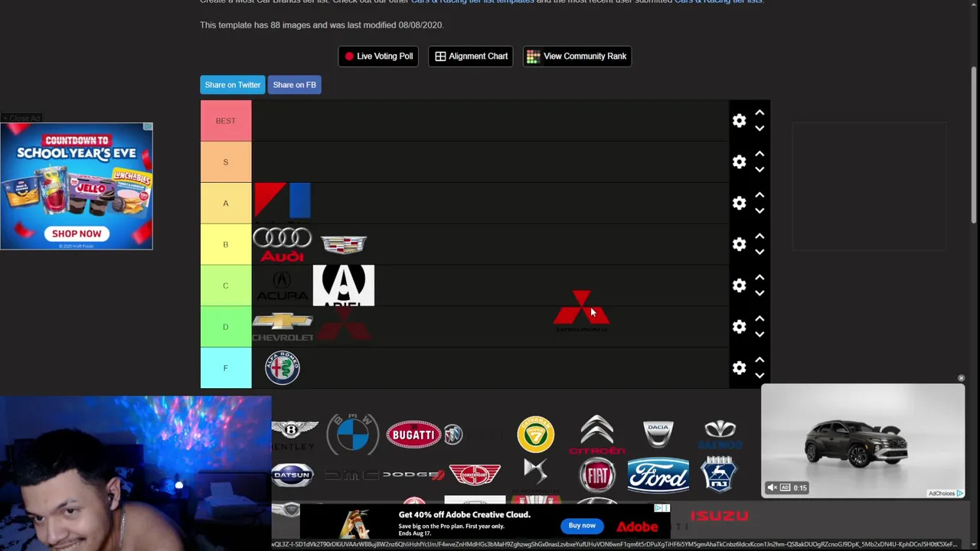
Task: Click Shop Now in the Lunchables ad
Action: [77, 233]
